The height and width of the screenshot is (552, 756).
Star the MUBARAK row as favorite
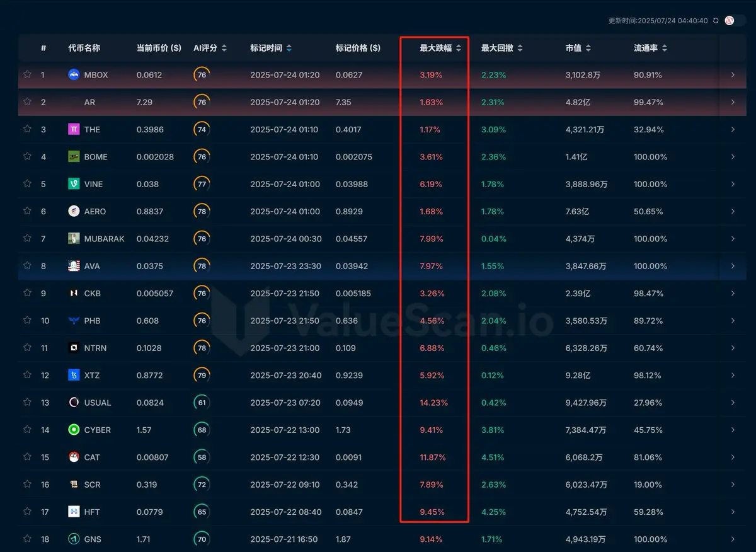tap(27, 238)
